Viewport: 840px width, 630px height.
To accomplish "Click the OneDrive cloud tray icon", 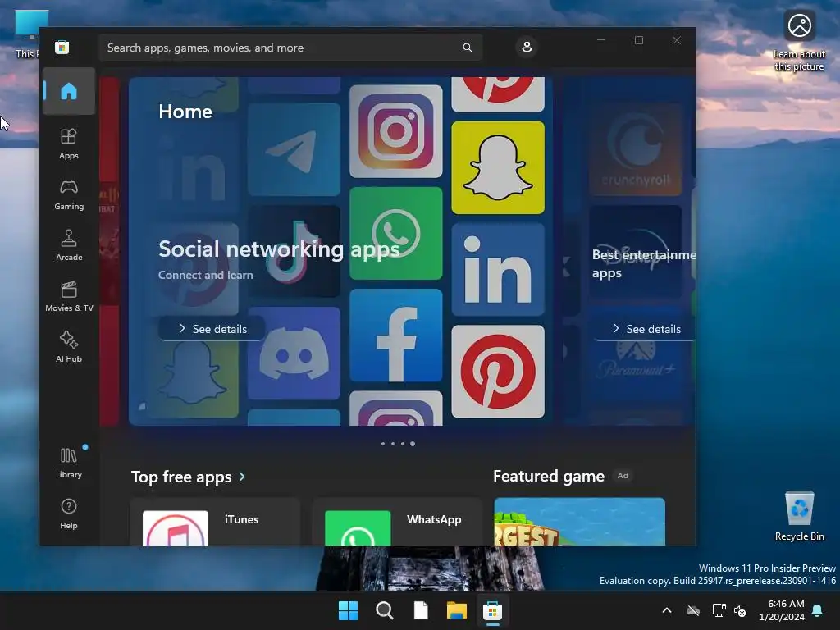I will [693, 610].
